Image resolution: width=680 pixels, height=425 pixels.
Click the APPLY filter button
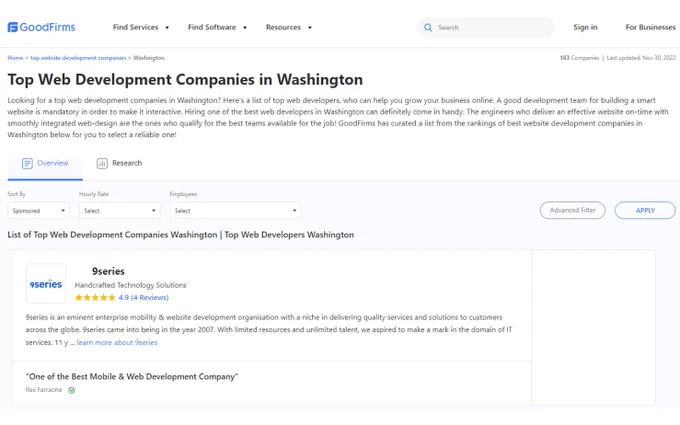pyautogui.click(x=645, y=210)
